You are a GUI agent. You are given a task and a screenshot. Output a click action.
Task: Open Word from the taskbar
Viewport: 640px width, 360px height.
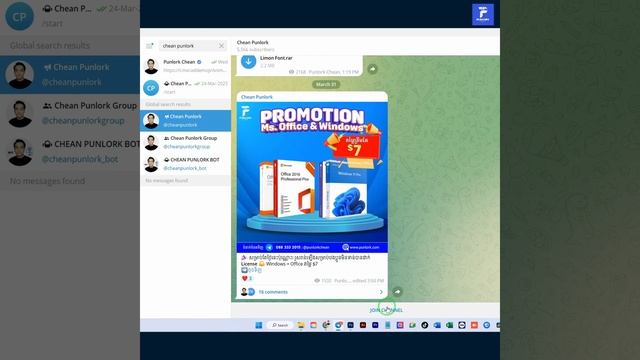point(437,325)
